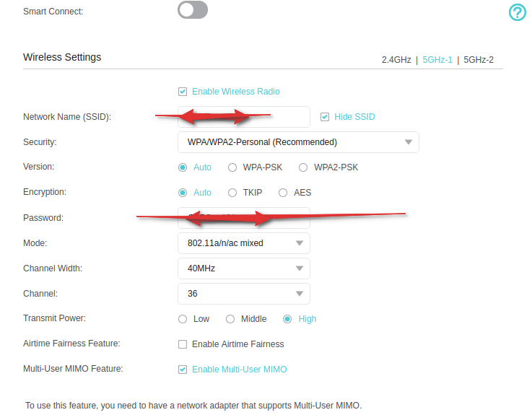Switch to the 2.4GHz band tab
532x415 pixels.
coord(396,60)
